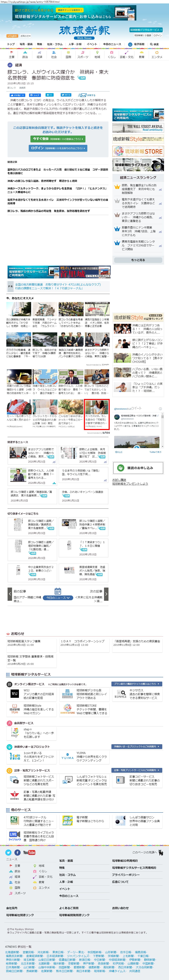The image size is (169, 980).
Task: Click the Twitter ツイート button under the headline
Action: tap(66, 95)
